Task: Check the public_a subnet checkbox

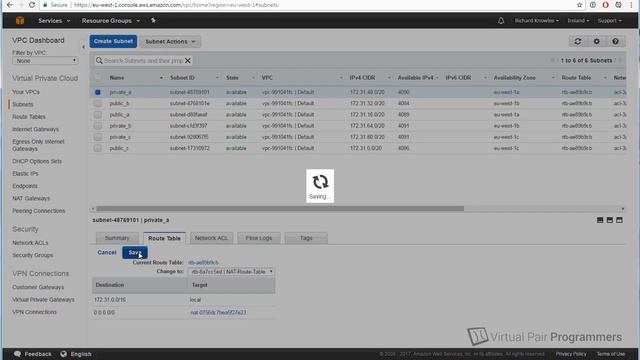Action: click(98, 115)
